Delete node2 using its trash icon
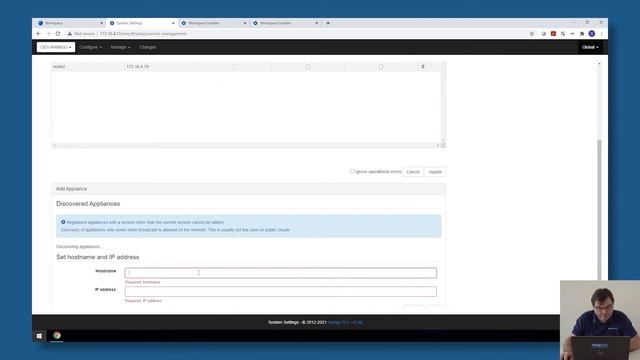This screenshot has height=360, width=640. pos(423,67)
